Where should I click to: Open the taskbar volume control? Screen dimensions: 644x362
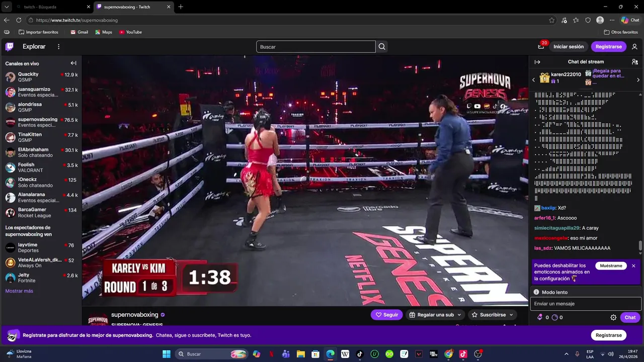(611, 354)
